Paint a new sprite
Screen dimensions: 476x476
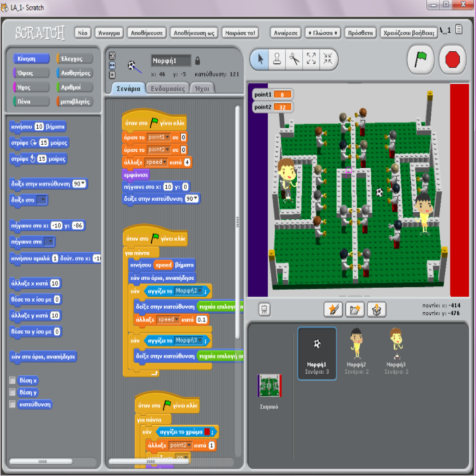point(333,310)
